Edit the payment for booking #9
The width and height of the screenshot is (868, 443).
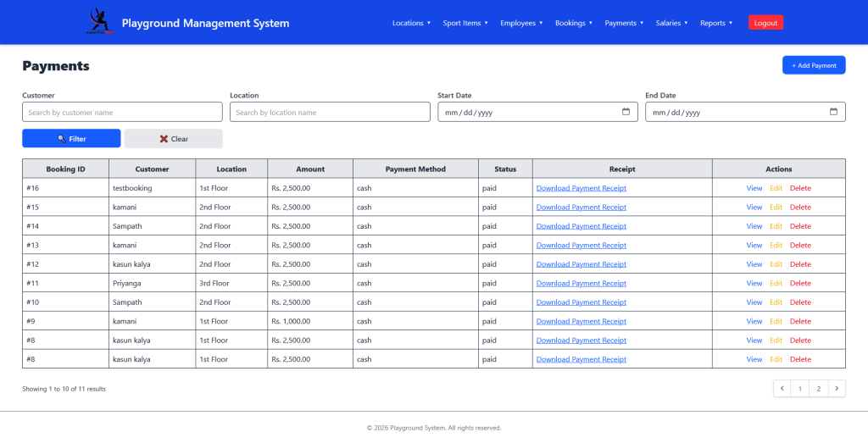(776, 321)
